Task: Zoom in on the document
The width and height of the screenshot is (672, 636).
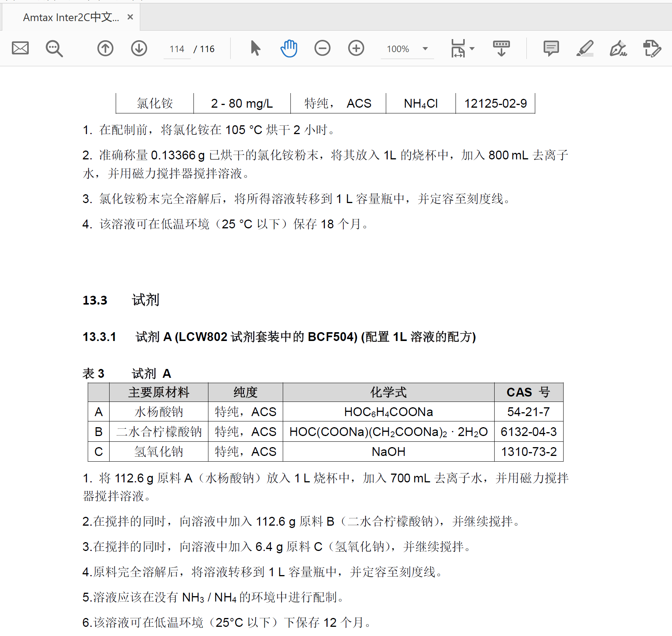Action: click(x=356, y=48)
